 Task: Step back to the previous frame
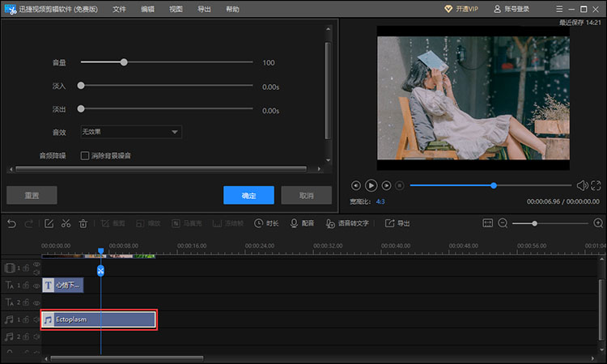click(356, 186)
